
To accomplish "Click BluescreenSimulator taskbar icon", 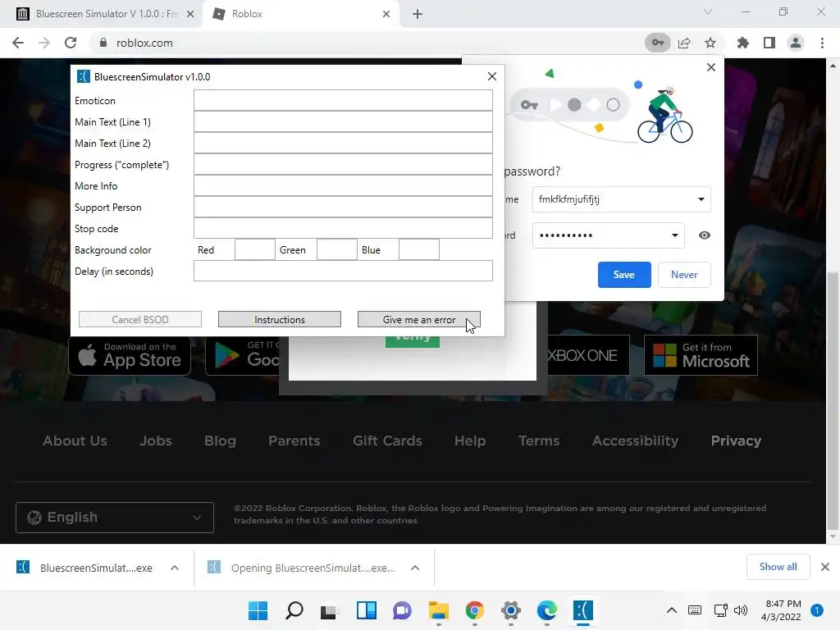I will click(583, 610).
